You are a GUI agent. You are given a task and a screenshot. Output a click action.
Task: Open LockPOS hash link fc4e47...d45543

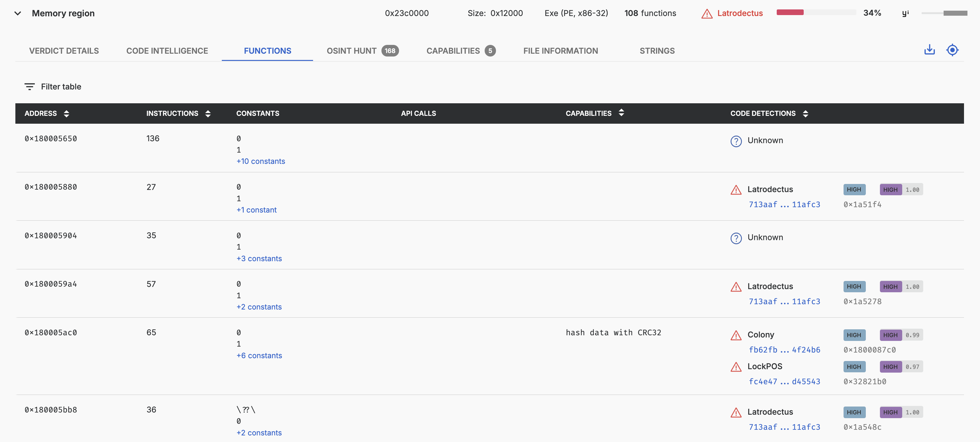click(x=784, y=381)
